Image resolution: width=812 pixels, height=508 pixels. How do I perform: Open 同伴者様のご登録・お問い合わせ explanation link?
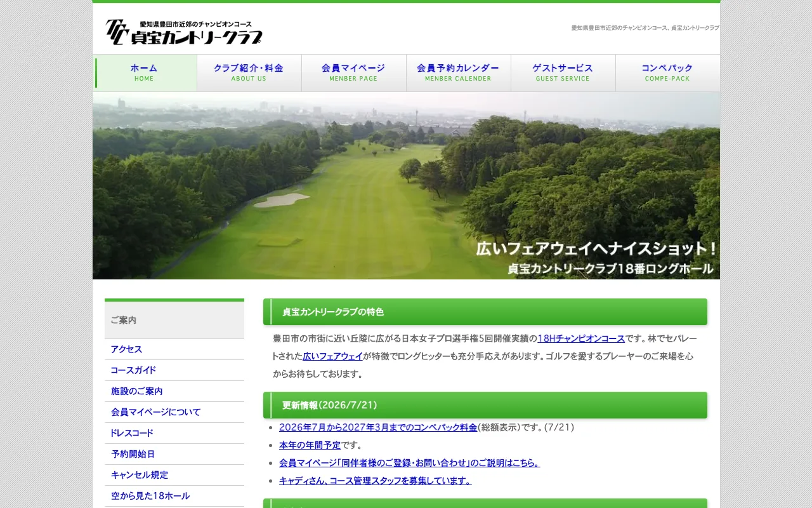[409, 463]
